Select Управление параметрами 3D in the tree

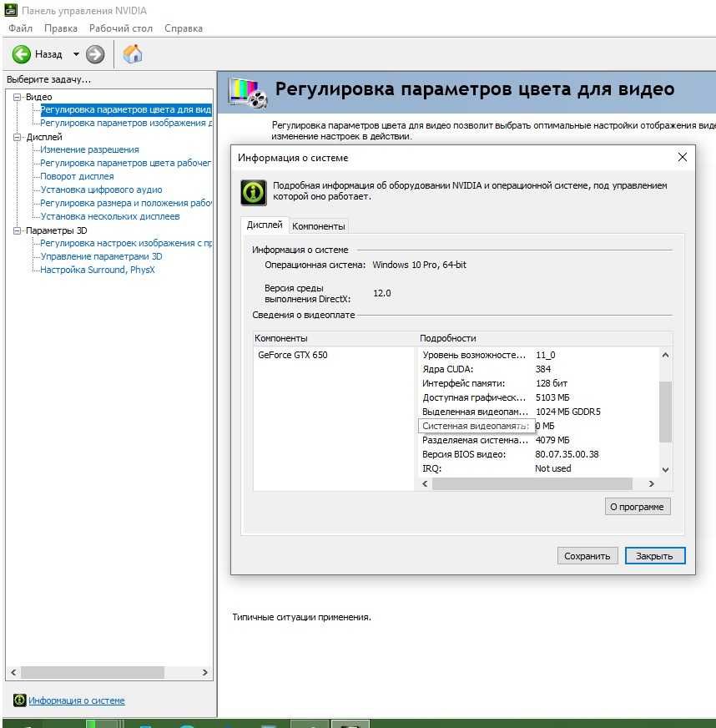click(x=101, y=256)
